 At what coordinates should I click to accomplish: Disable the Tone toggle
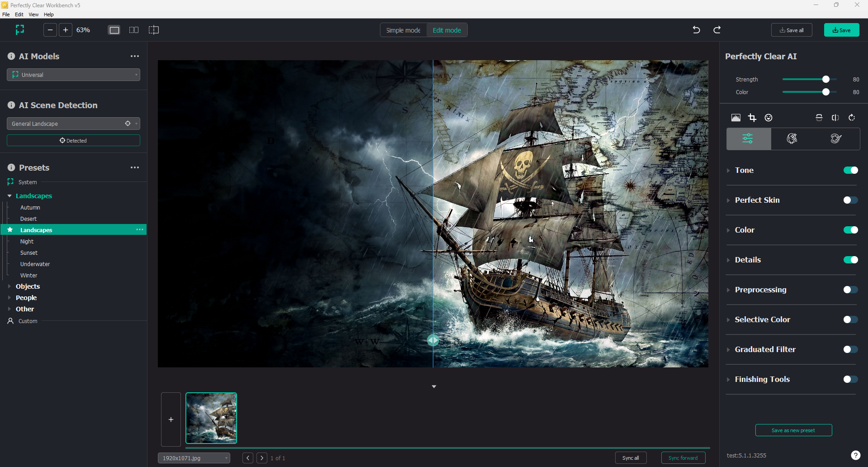pyautogui.click(x=850, y=170)
